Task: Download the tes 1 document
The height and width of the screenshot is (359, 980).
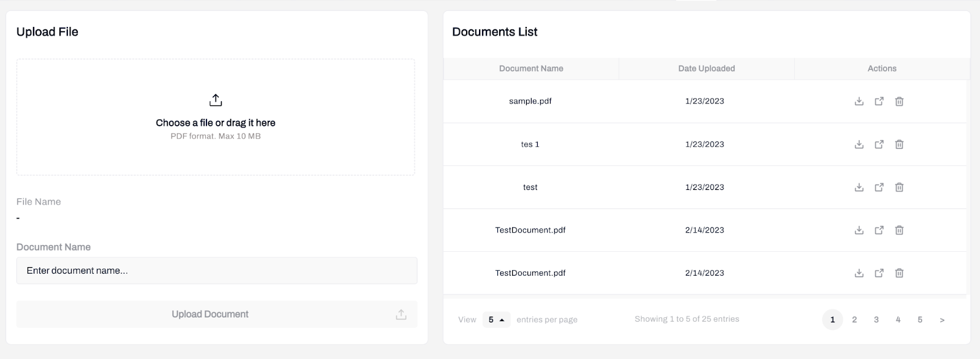Action: 859,144
